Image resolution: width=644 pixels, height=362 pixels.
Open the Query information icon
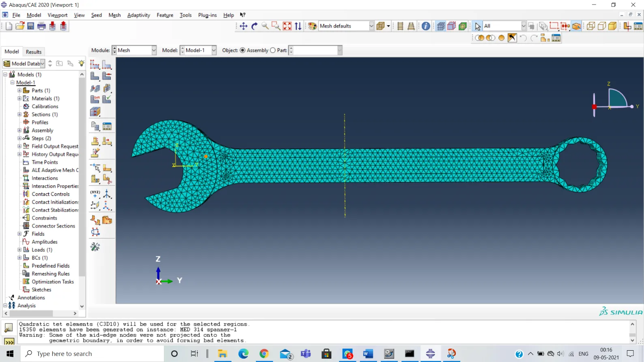coord(425,26)
